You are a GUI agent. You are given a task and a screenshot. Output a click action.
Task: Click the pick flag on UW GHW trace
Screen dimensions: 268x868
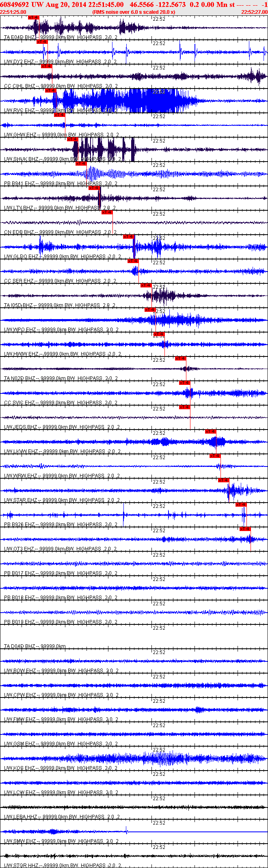(59, 115)
